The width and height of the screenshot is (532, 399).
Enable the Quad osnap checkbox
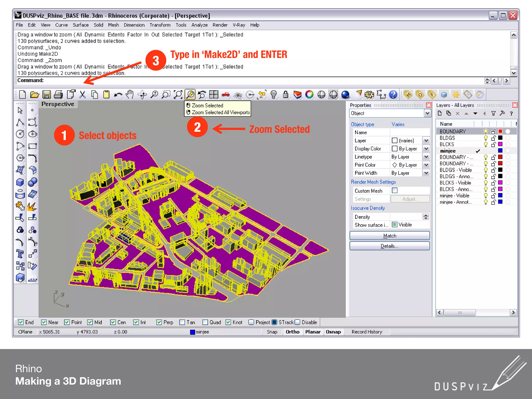click(x=205, y=322)
